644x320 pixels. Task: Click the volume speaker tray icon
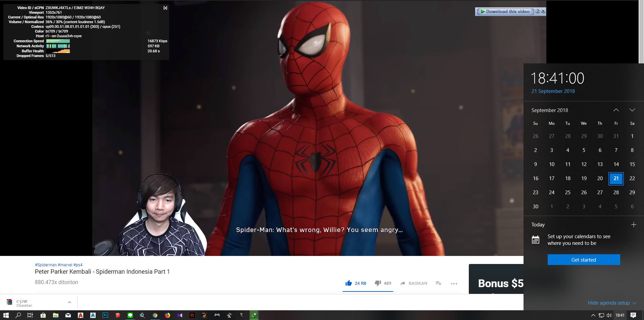click(x=609, y=315)
